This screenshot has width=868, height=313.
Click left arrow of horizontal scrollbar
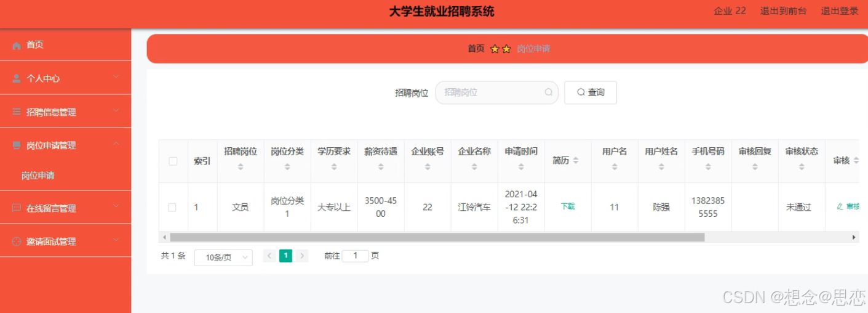(164, 237)
